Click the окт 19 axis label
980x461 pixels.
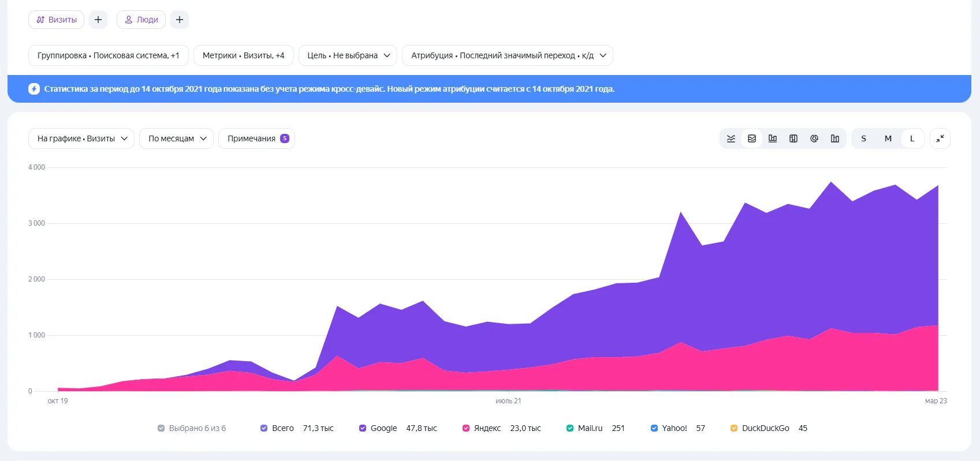tap(58, 401)
